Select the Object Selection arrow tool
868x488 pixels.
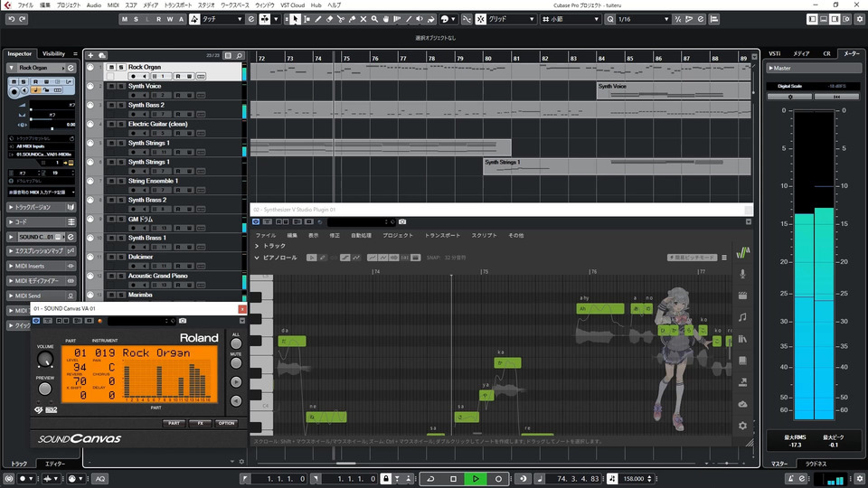296,19
